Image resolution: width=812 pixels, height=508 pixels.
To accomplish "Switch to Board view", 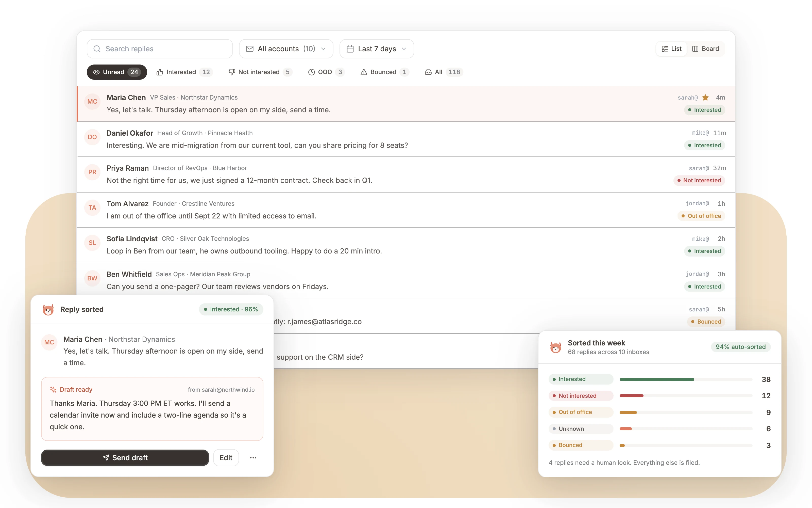I will click(706, 49).
